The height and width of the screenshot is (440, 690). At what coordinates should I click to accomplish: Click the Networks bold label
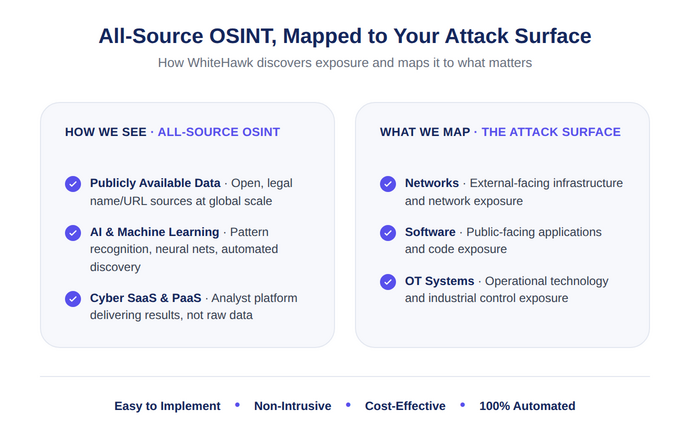pos(432,183)
